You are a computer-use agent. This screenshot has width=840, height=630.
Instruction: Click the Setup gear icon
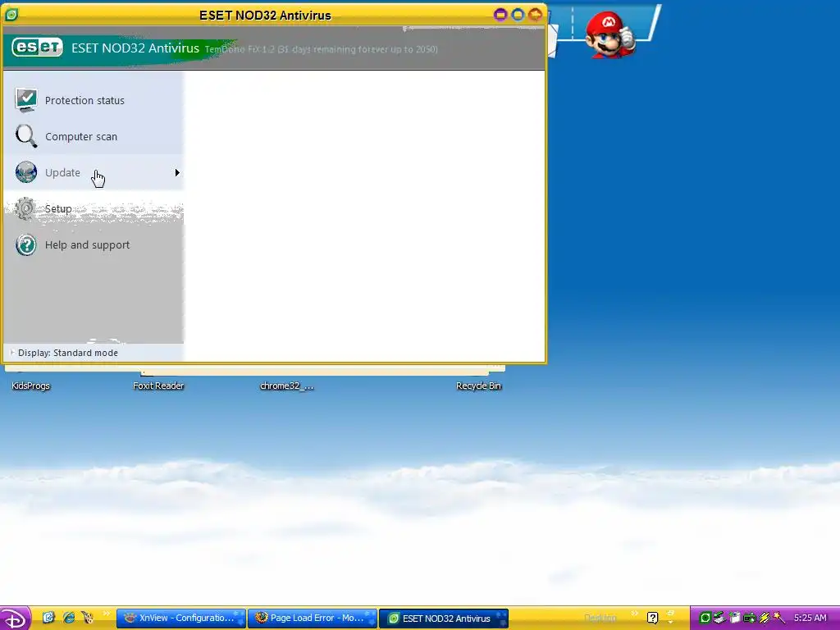pos(25,208)
